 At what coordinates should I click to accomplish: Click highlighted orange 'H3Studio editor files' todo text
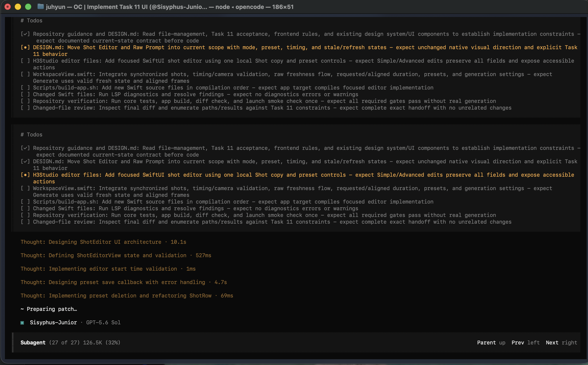(x=304, y=178)
